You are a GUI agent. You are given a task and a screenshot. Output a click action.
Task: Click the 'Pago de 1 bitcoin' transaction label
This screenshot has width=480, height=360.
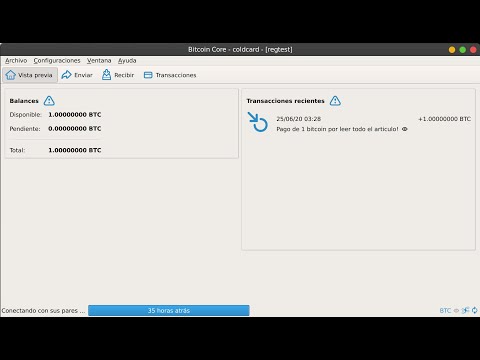pyautogui.click(x=337, y=129)
